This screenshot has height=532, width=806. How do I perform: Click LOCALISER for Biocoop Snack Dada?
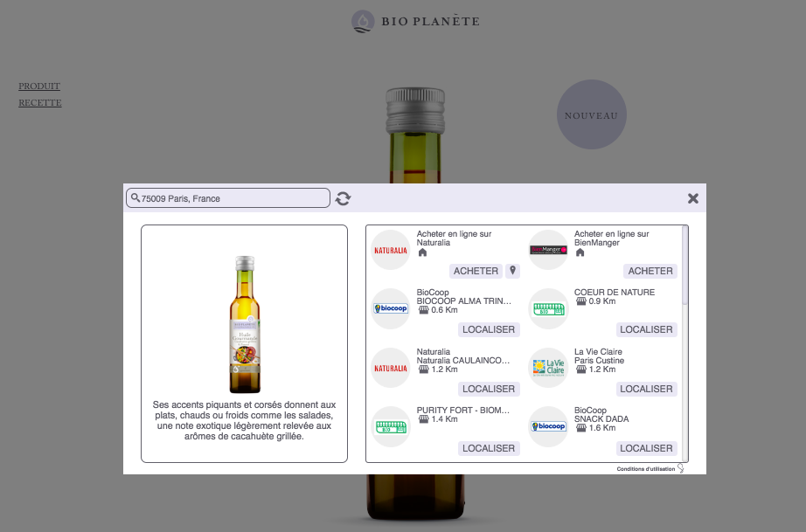pyautogui.click(x=646, y=448)
